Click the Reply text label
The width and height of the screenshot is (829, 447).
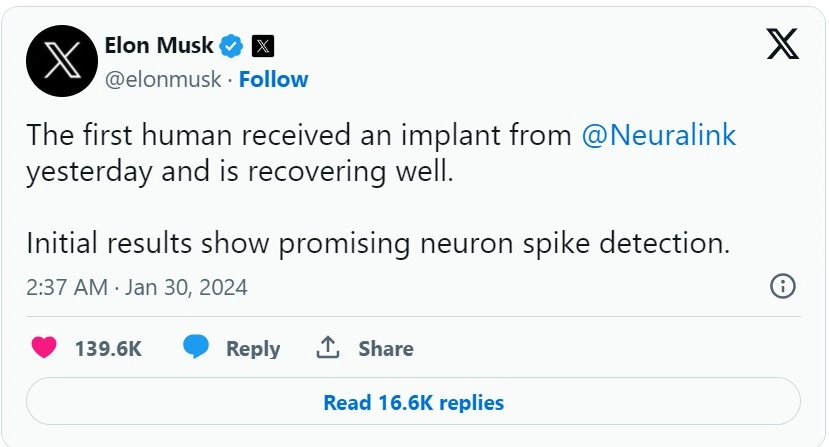click(x=253, y=349)
